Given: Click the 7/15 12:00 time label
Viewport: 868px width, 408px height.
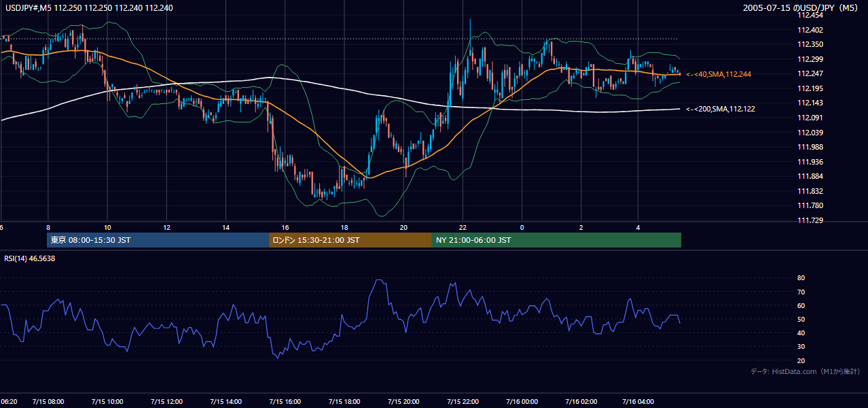Looking at the screenshot, I should coord(166,402).
